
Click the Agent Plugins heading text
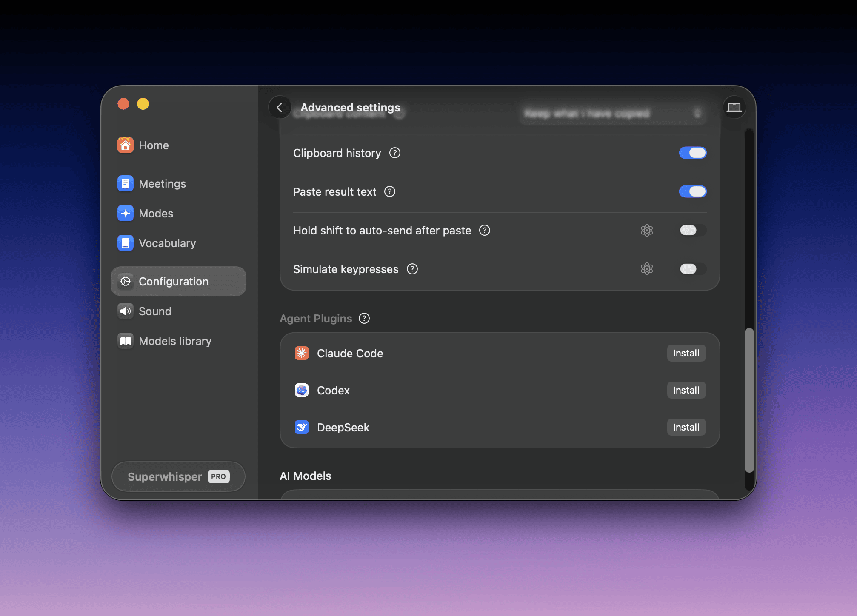tap(316, 319)
